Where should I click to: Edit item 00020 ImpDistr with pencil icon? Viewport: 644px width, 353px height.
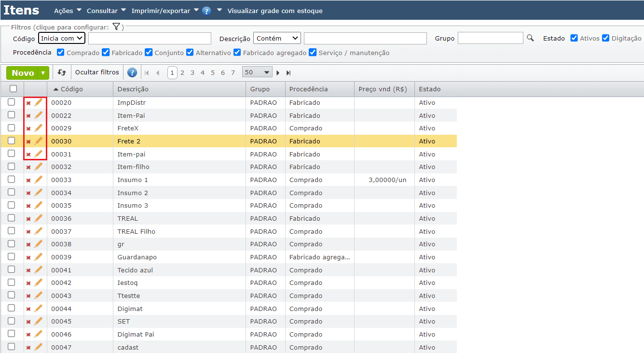pyautogui.click(x=38, y=102)
